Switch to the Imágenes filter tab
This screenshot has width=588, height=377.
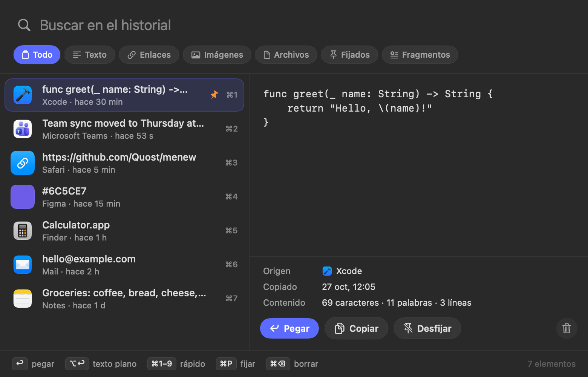click(217, 55)
